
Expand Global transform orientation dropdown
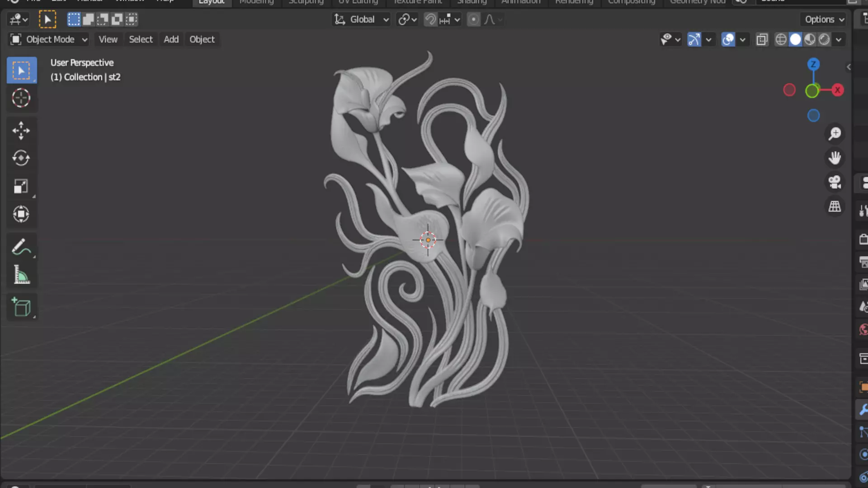362,19
